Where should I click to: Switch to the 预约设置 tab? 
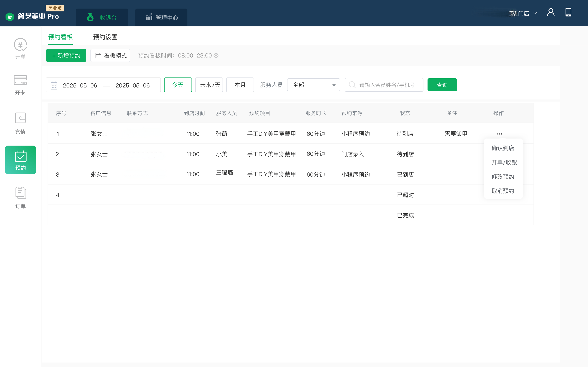point(105,37)
